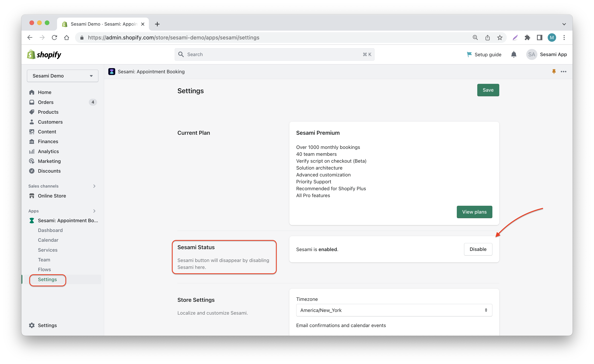This screenshot has height=364, width=594.
Task: Focus the Shopify search field
Action: [x=274, y=55]
